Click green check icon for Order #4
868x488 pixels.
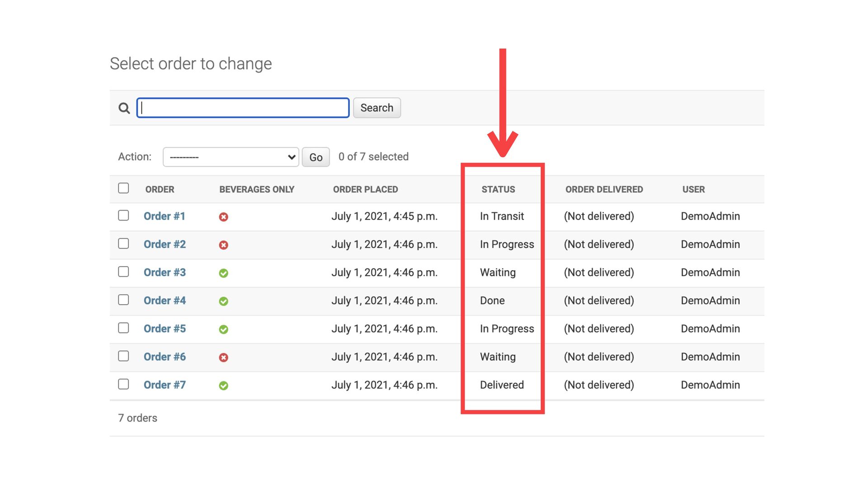coord(223,301)
